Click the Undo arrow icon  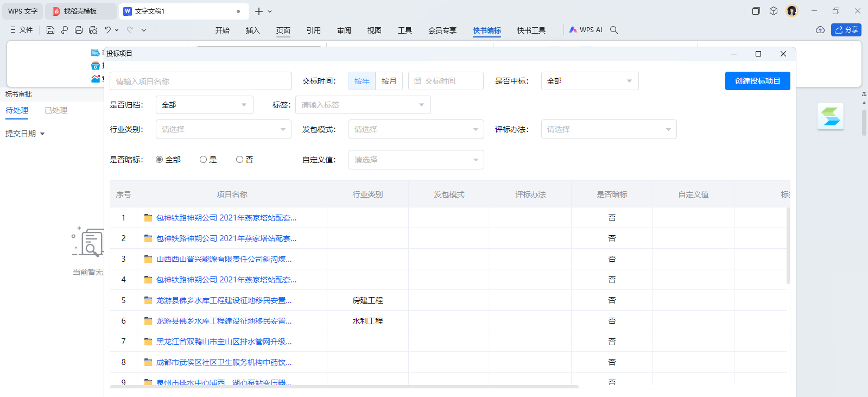(x=108, y=30)
